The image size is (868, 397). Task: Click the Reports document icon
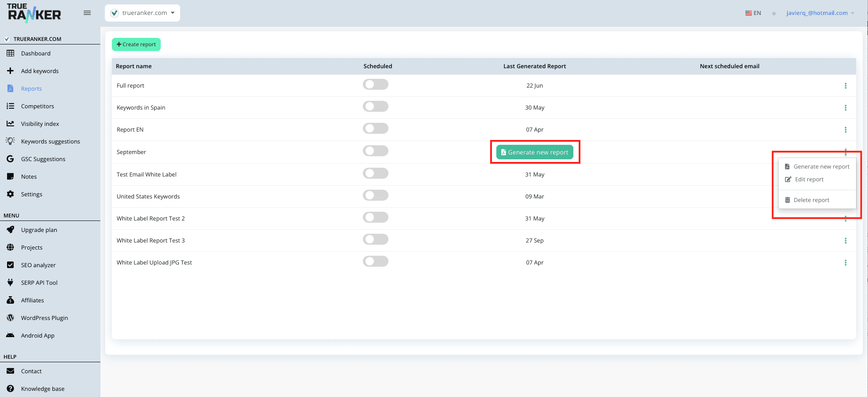[x=11, y=88]
